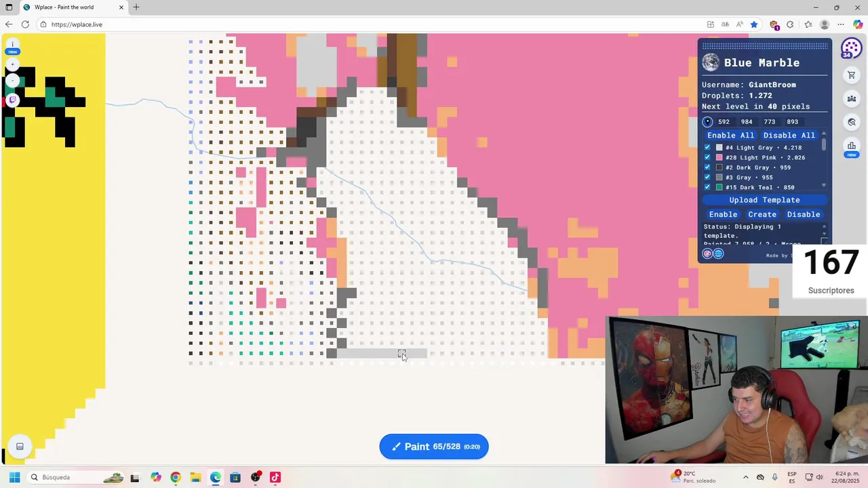Zoom out the map with minus button
Screen dimensions: 868x488
(x=12, y=81)
